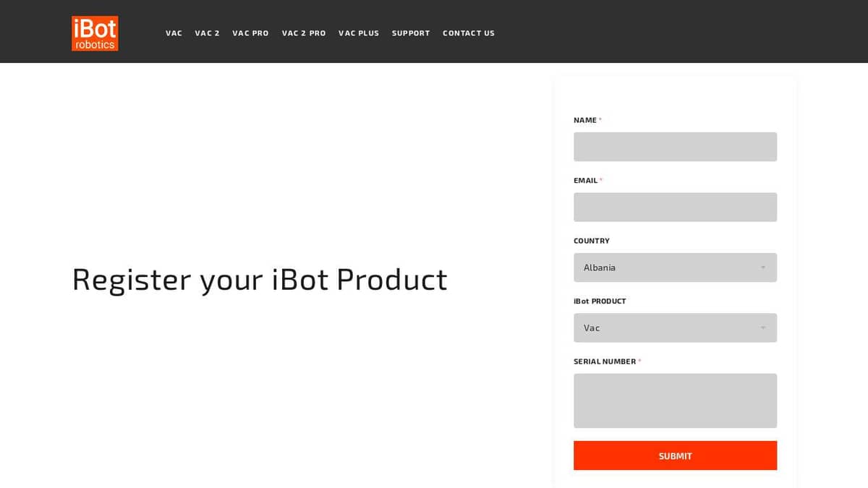The height and width of the screenshot is (488, 868).
Task: Open the VAC PLUS page
Action: click(x=359, y=33)
